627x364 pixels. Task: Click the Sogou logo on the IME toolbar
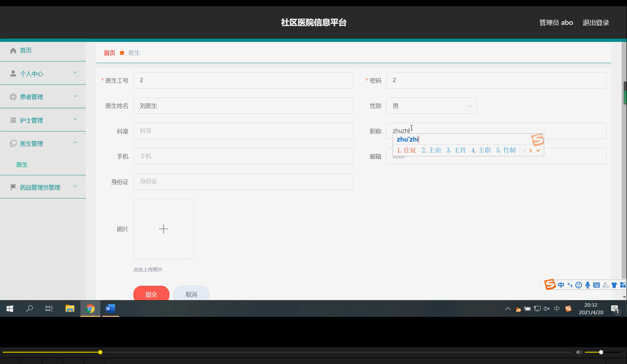click(x=550, y=285)
